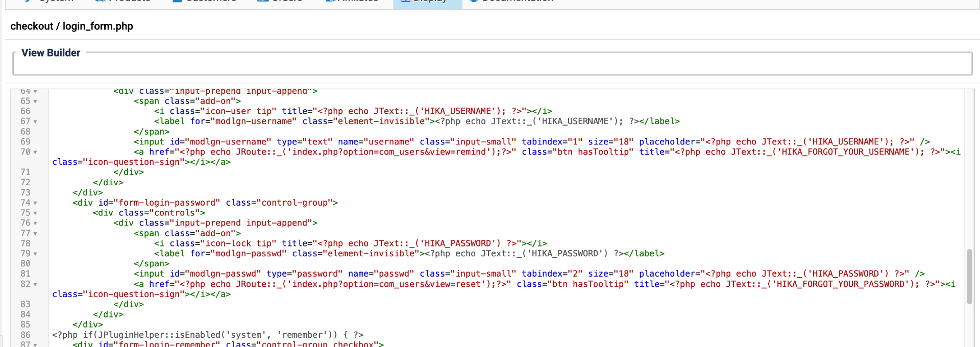Select line number 86 in the gutter
Image resolution: width=980 pixels, height=347 pixels.
click(26, 335)
